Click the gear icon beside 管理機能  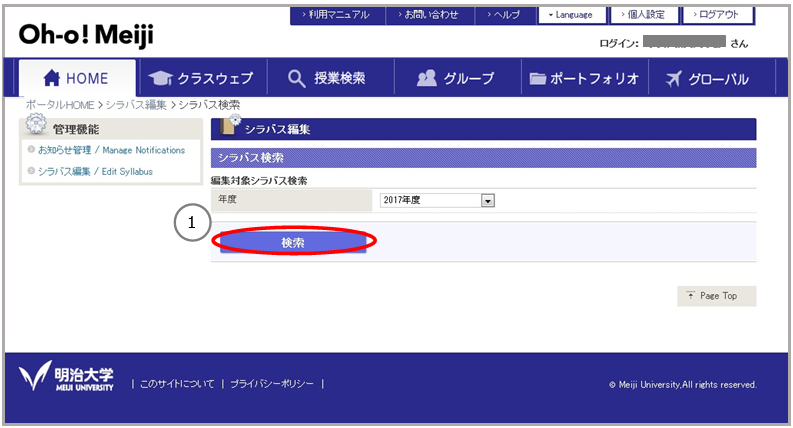[36, 124]
